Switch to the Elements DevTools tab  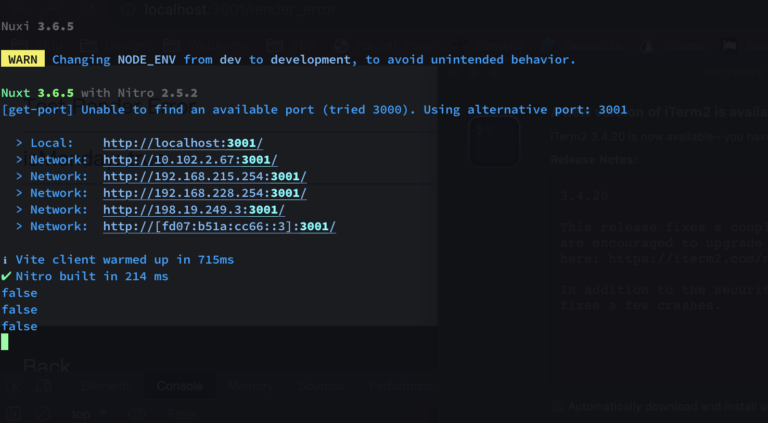105,386
